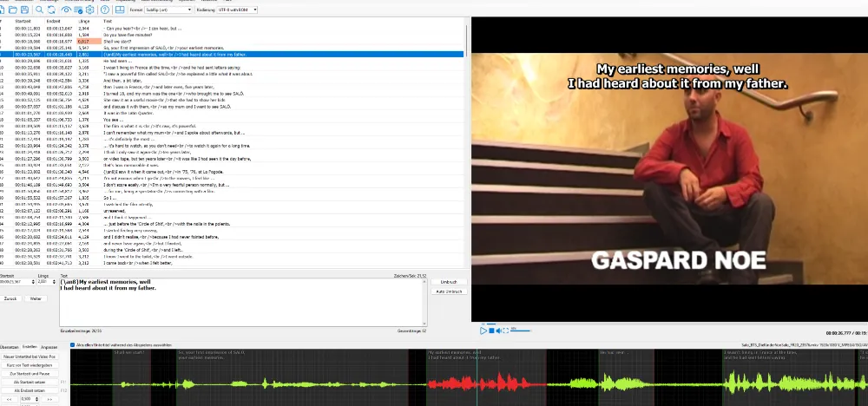
Task: Open the Kodierung UTF-8 dropdown
Action: [x=238, y=10]
